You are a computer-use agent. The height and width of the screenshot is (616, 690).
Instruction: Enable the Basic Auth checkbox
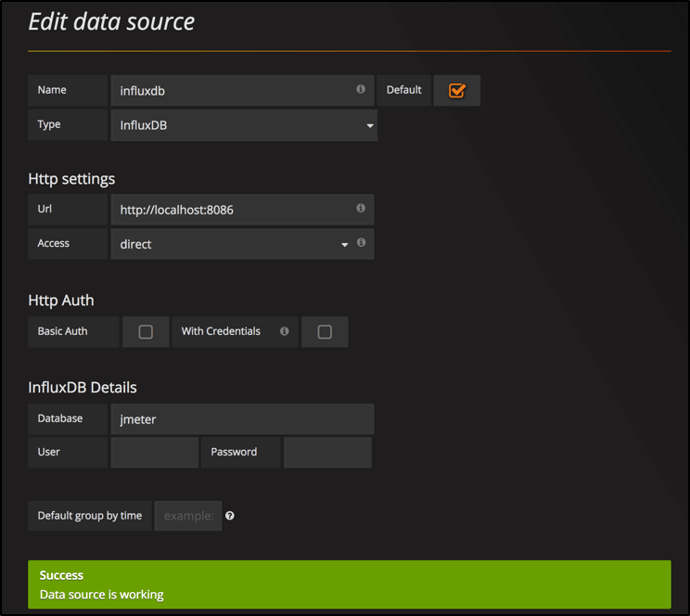146,331
